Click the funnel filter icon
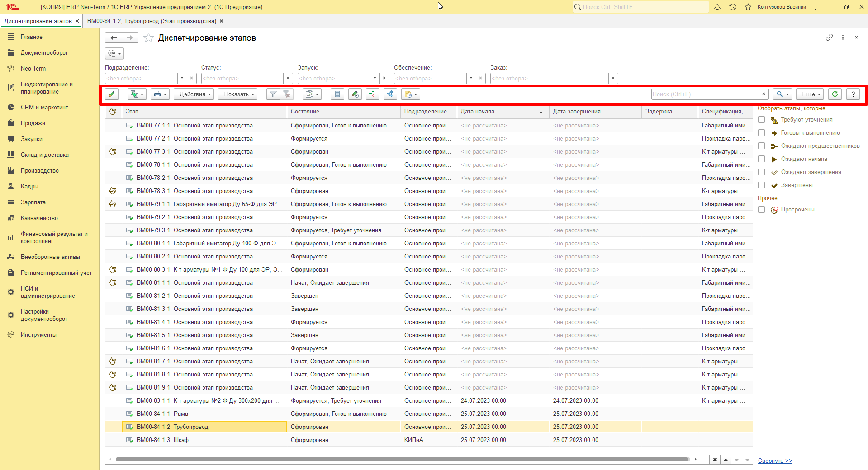This screenshot has height=470, width=868. [273, 94]
